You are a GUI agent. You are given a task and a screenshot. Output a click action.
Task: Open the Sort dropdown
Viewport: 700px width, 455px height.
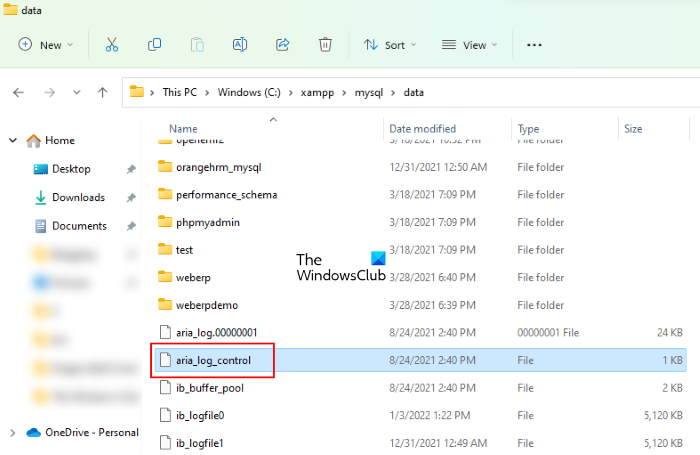pyautogui.click(x=389, y=45)
